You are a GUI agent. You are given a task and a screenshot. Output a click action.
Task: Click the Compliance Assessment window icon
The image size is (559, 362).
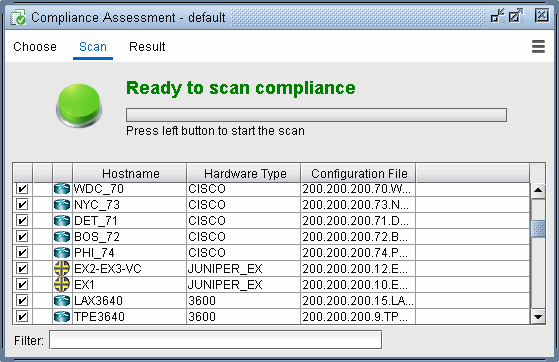(x=18, y=17)
